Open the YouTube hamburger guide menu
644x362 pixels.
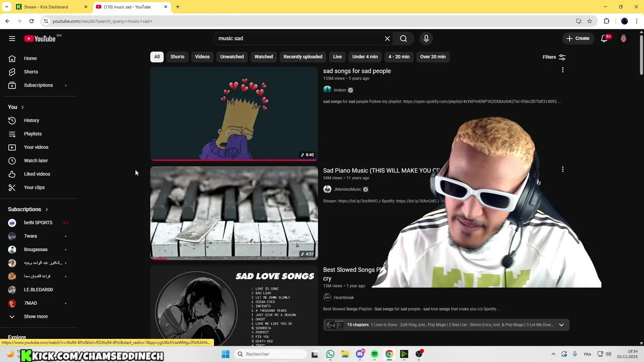point(12,39)
